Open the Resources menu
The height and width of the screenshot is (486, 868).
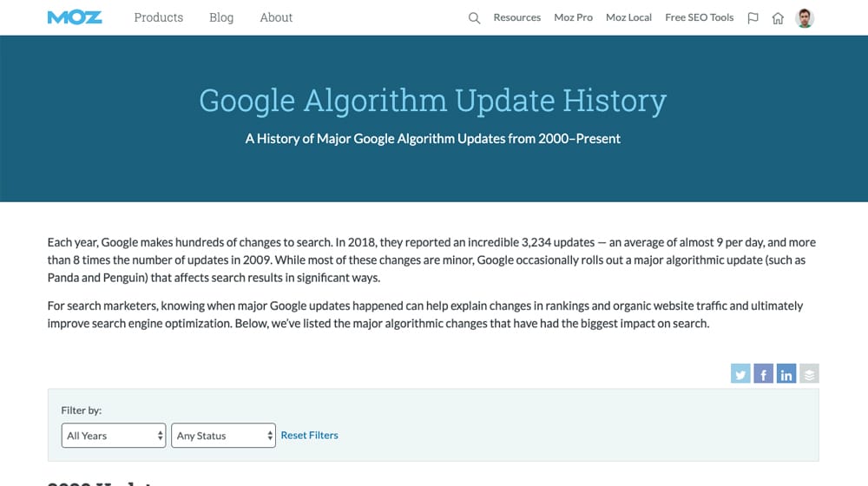coord(516,17)
